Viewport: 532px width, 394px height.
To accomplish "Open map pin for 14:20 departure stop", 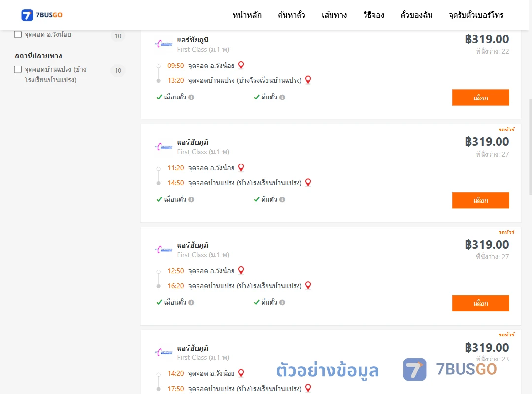I will point(241,373).
